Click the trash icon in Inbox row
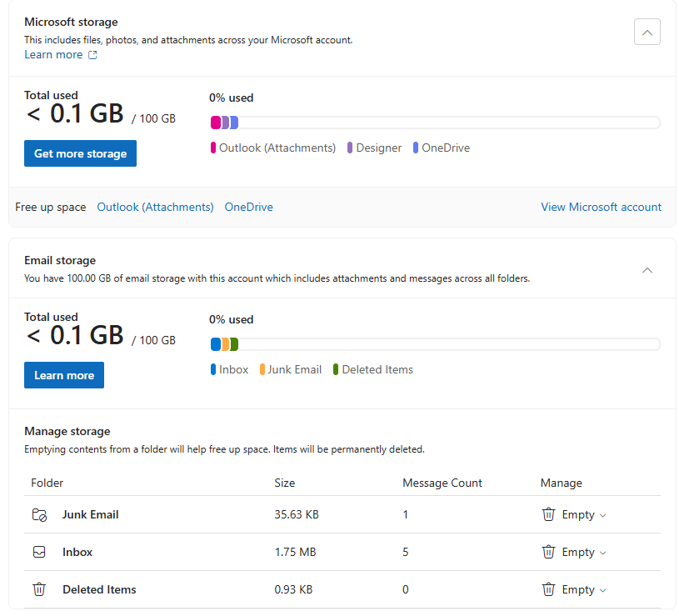The image size is (679, 616). click(x=548, y=552)
